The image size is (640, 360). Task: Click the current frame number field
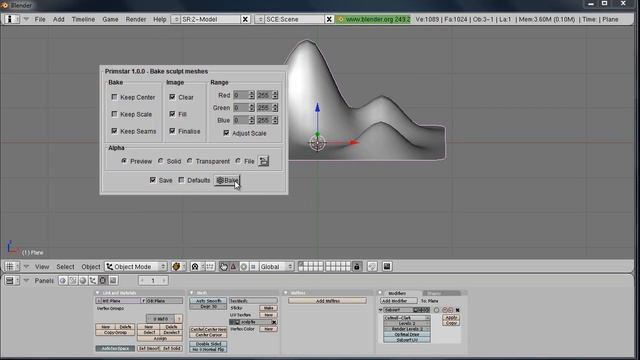click(153, 280)
